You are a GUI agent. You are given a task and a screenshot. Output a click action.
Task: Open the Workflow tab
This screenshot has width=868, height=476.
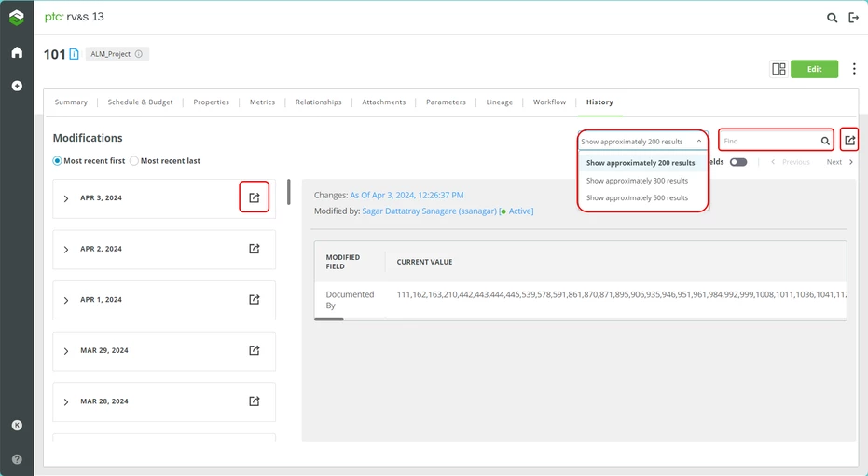pos(549,102)
